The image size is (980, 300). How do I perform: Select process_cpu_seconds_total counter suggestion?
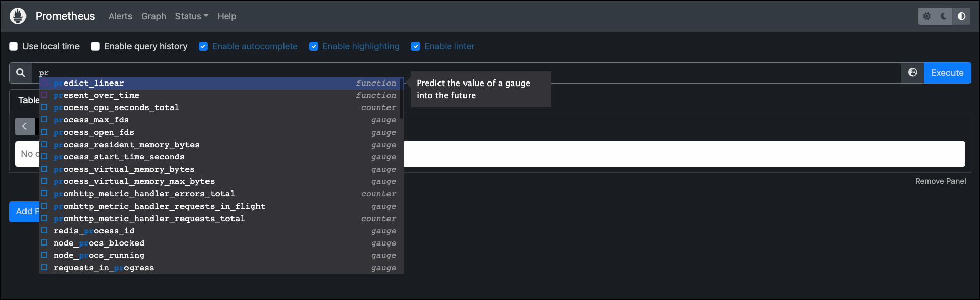point(222,107)
